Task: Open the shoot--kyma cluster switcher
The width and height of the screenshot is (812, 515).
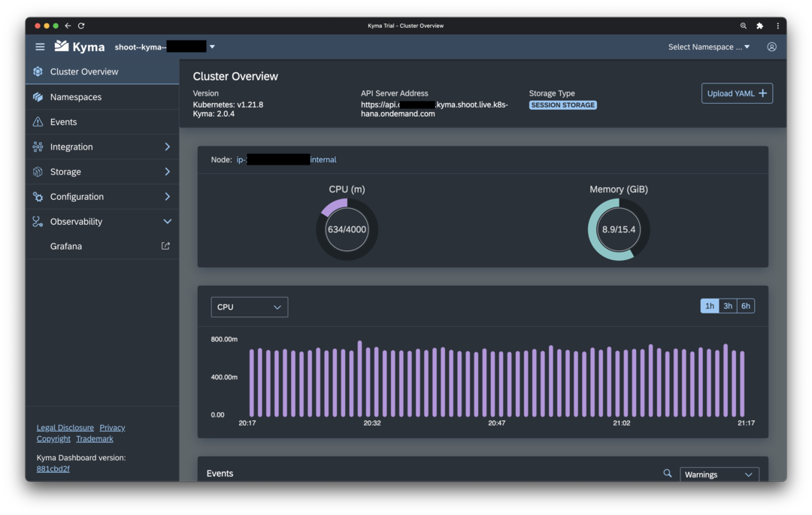Action: pos(164,46)
